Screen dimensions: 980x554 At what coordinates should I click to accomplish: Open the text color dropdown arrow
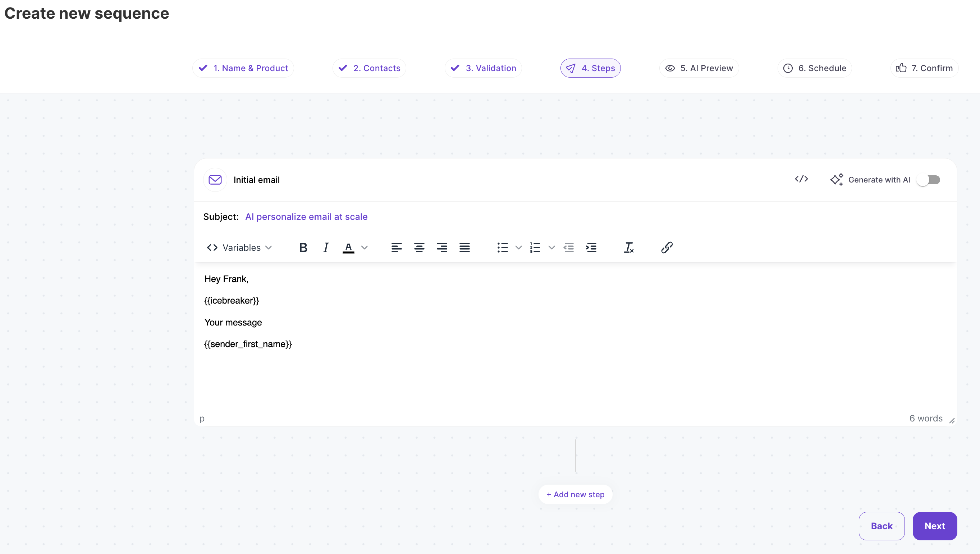pyautogui.click(x=365, y=248)
